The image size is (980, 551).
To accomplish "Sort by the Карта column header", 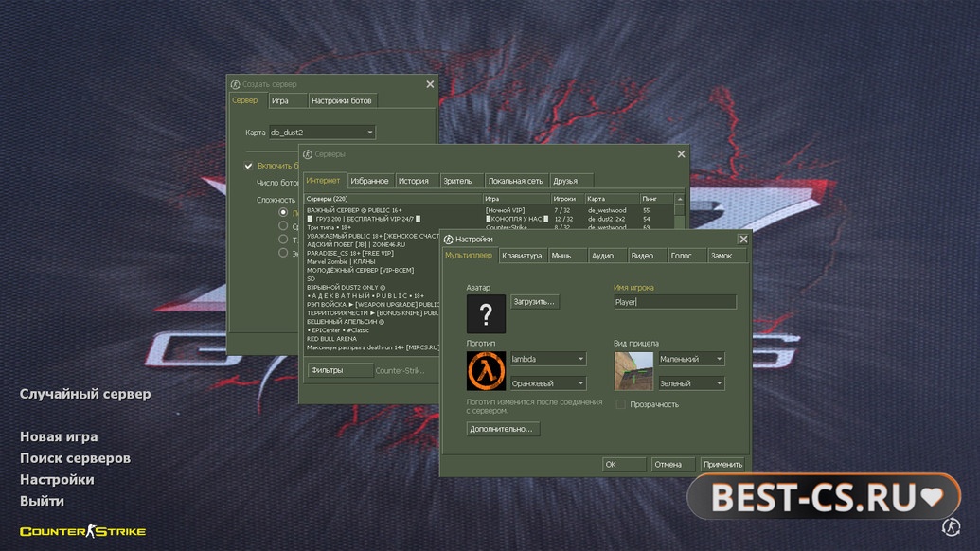I will [612, 199].
